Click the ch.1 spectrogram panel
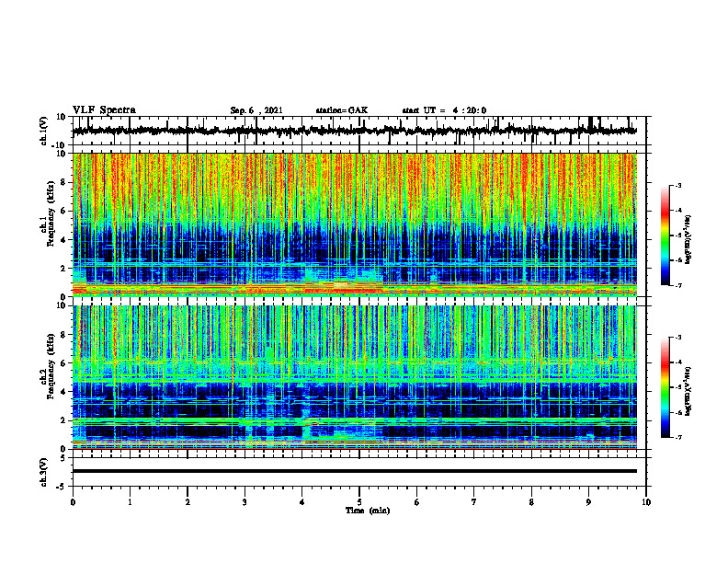The width and height of the screenshot is (728, 563). (x=354, y=224)
